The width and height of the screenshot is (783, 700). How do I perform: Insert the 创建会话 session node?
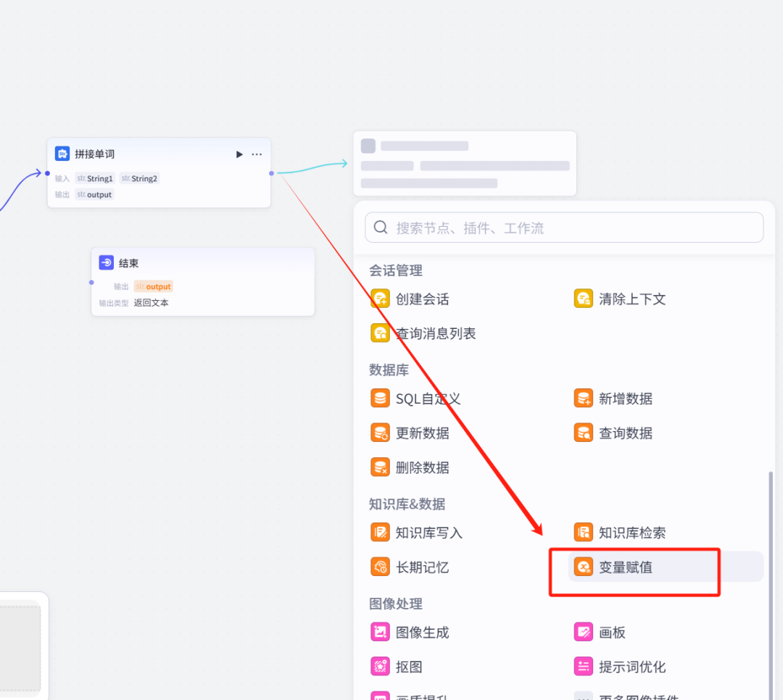(x=422, y=299)
